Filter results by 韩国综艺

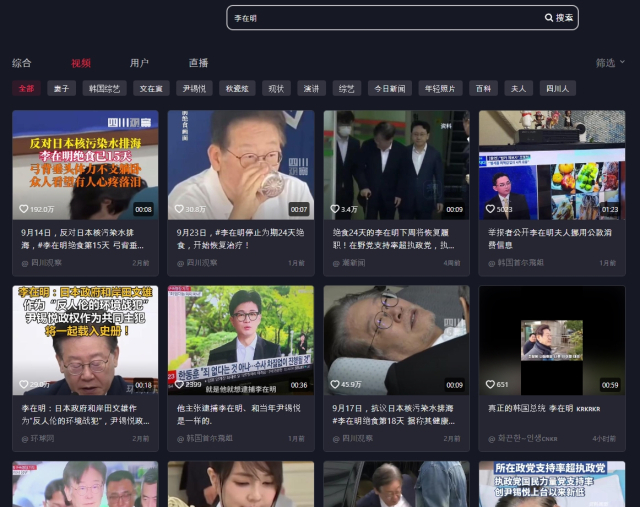click(104, 88)
